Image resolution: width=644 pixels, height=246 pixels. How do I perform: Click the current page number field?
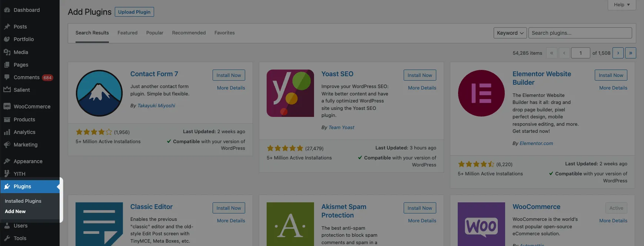pyautogui.click(x=581, y=53)
